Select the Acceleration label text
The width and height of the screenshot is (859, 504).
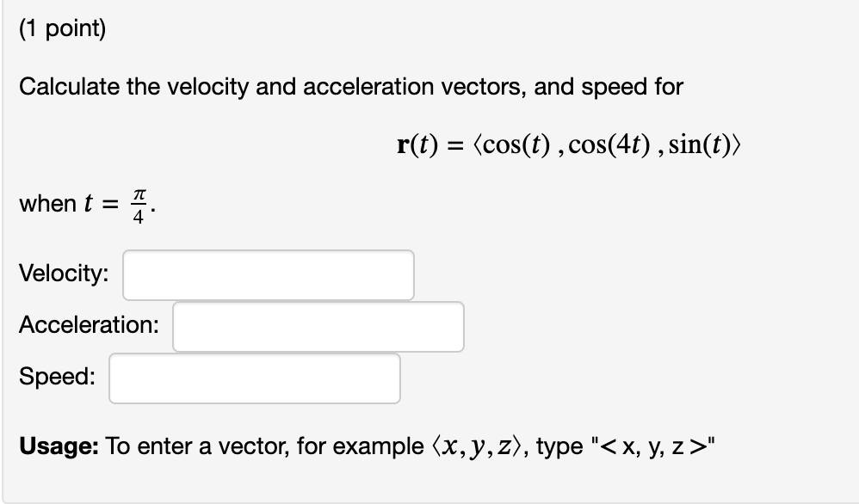(x=89, y=326)
